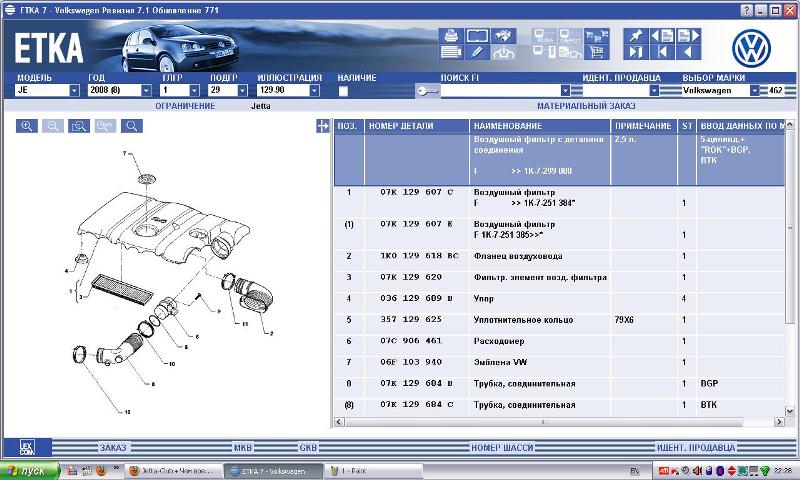This screenshot has width=800, height=480.
Task: Click the parts diagram illustration
Action: click(x=171, y=281)
